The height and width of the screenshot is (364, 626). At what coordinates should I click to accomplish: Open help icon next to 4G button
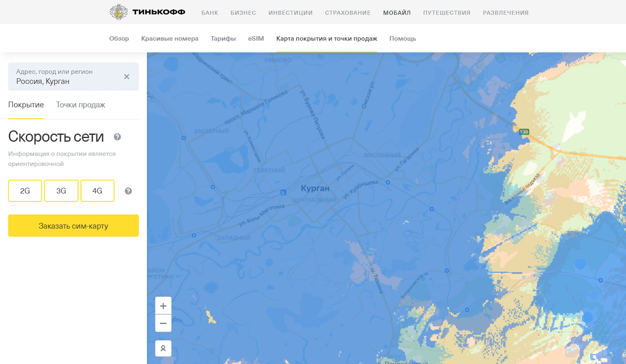pos(128,191)
